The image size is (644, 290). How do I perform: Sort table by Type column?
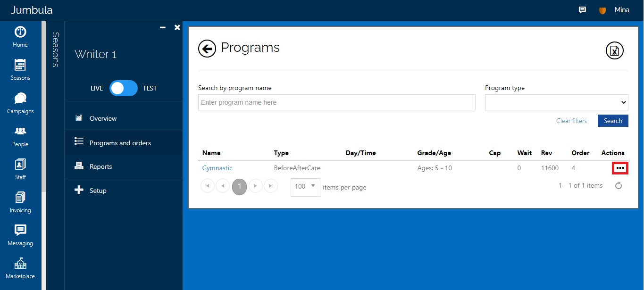point(281,153)
